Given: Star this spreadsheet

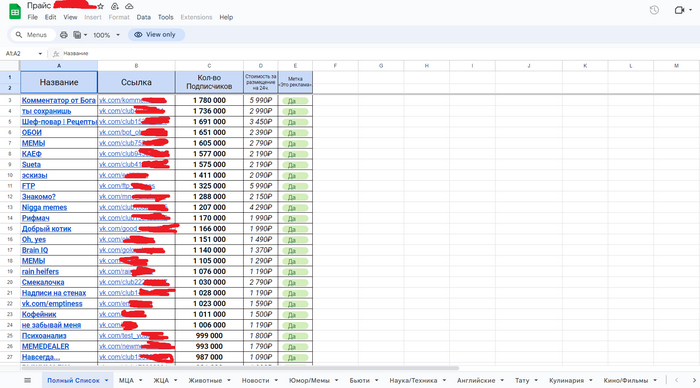Looking at the screenshot, I should (x=101, y=6).
